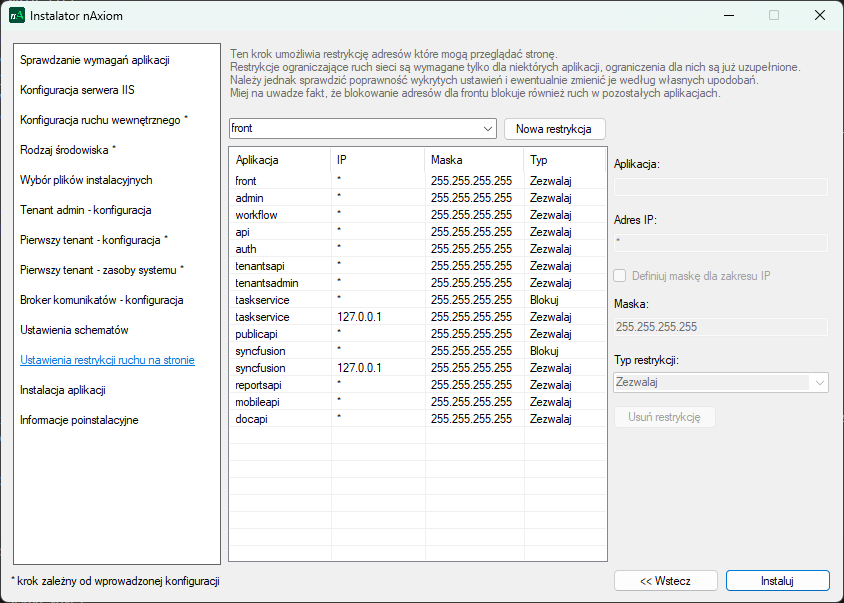844x603 pixels.
Task: Maximize the installer window
Action: click(773, 16)
